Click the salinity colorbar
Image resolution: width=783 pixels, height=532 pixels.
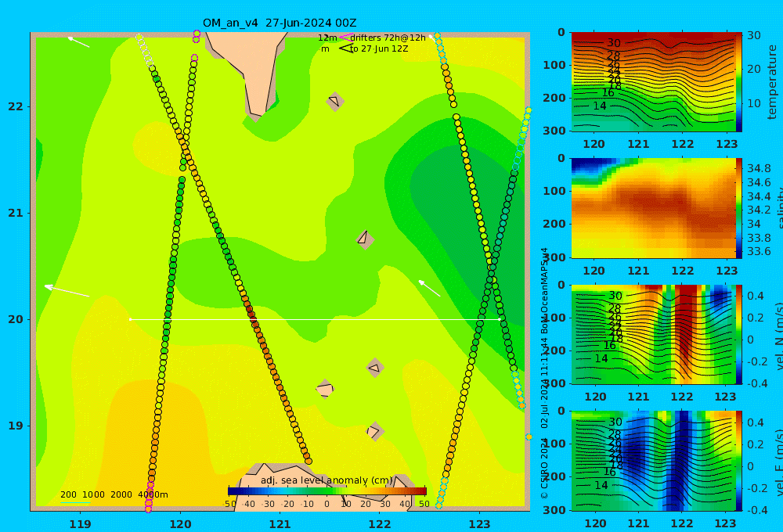coord(738,208)
